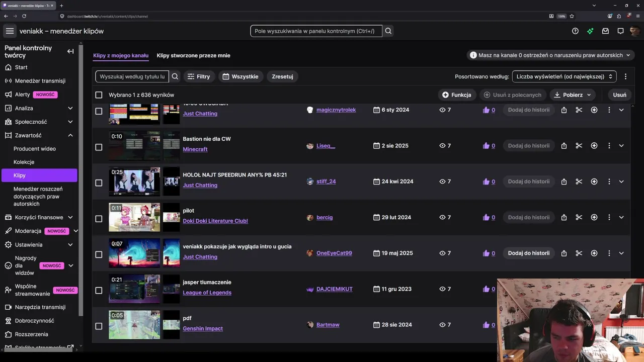The image size is (644, 362).
Task: Click the Wszystkie date range button
Action: click(240, 76)
